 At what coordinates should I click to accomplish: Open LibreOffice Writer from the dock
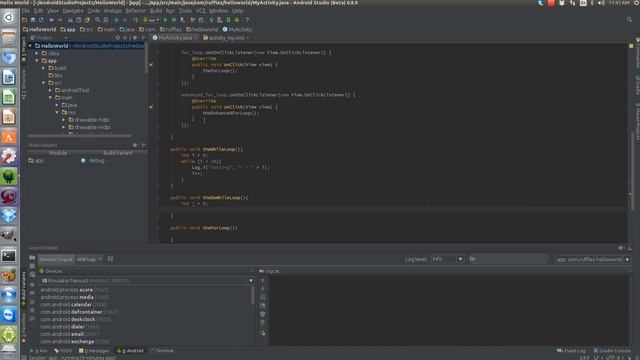point(9,77)
